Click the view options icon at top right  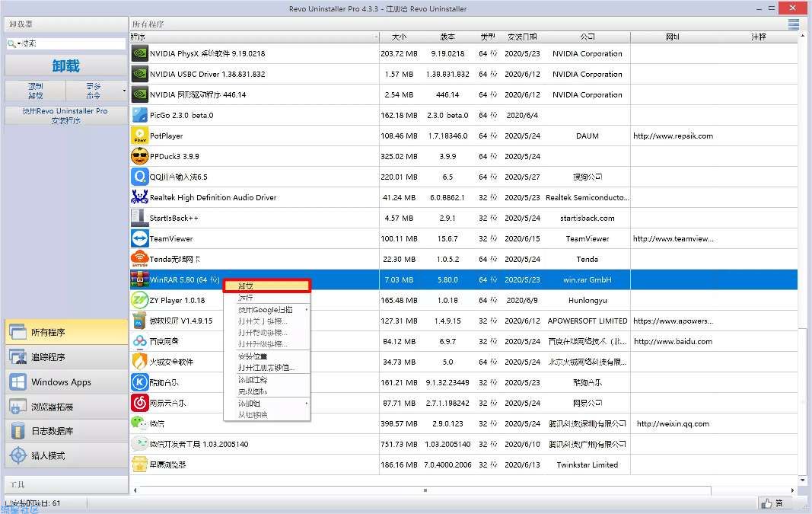pos(794,24)
